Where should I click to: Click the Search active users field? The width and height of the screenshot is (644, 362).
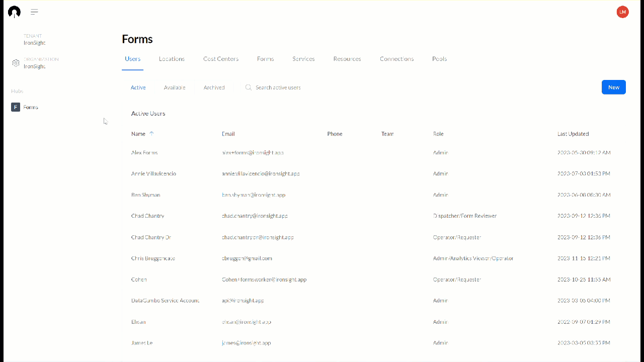[278, 87]
